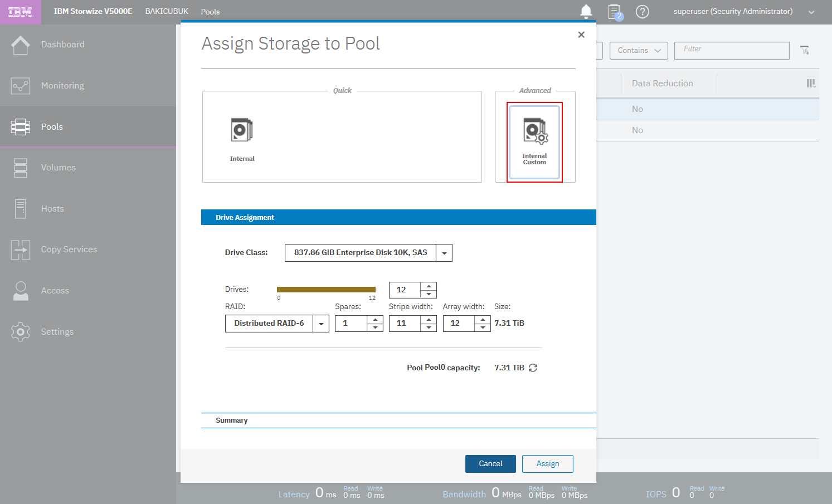Open the notifications bell icon
Viewport: 832px width, 504px height.
[586, 11]
